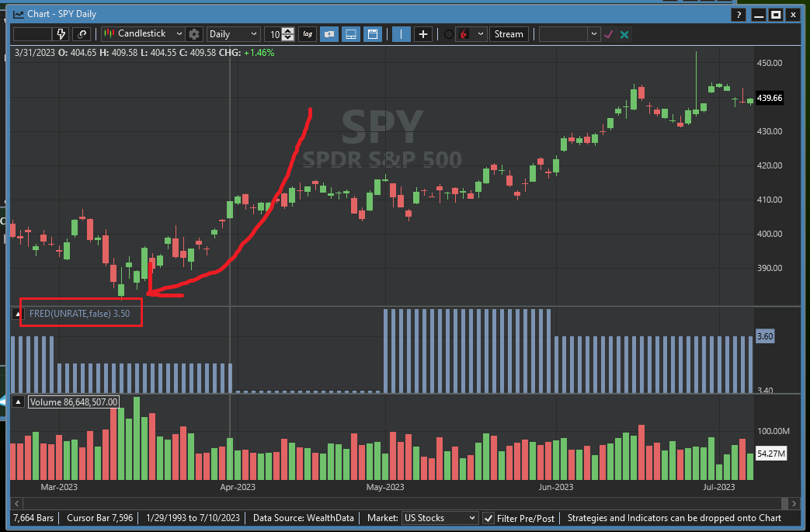Screen dimensions: 810x532
Task: Collapse the FRED(UNRATE,false) indicator pane
Action: tap(18, 314)
